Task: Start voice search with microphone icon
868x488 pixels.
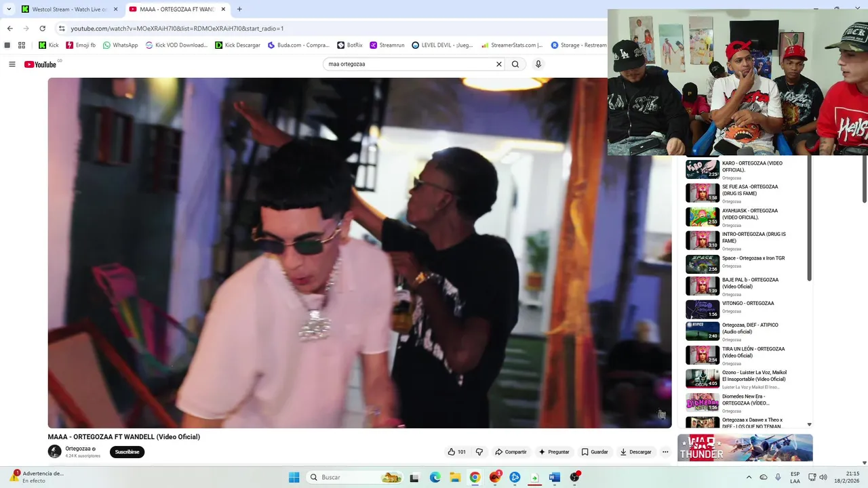Action: click(x=538, y=64)
